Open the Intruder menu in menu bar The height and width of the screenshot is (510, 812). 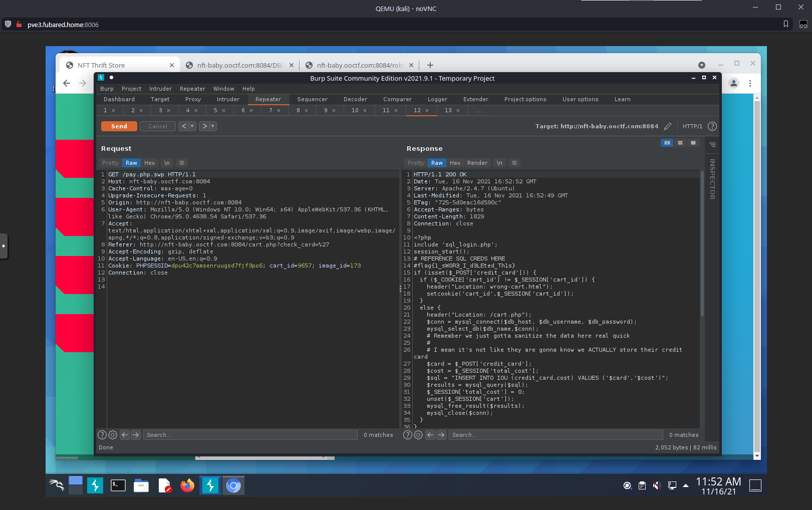coord(160,89)
